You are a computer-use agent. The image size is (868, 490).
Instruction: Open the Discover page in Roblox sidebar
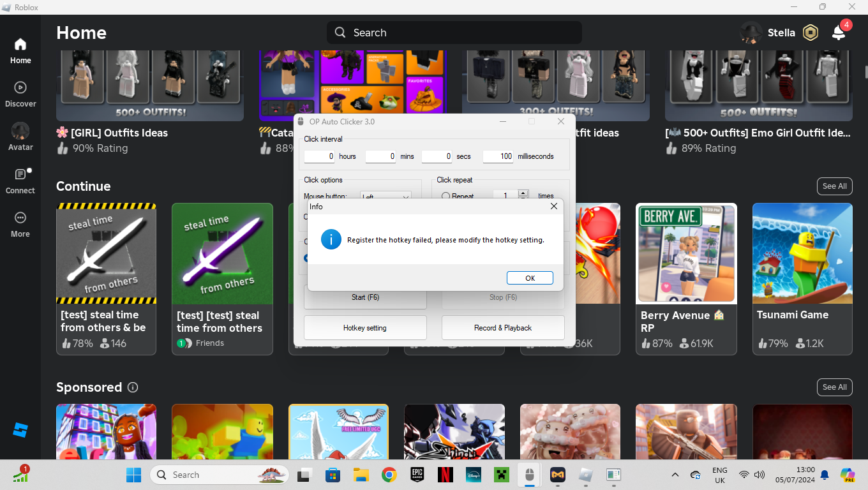(20, 94)
